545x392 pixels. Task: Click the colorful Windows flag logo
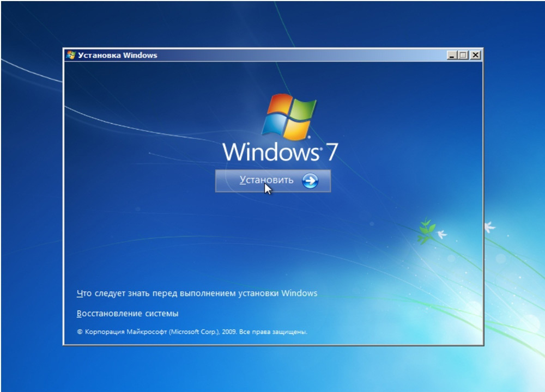pyautogui.click(x=289, y=117)
